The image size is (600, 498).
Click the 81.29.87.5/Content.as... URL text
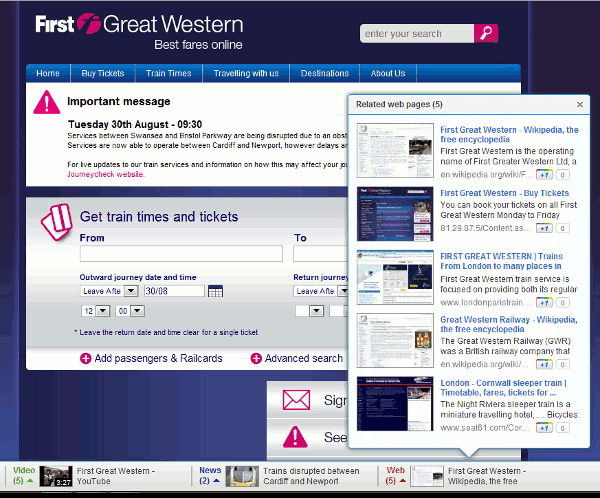click(x=486, y=229)
